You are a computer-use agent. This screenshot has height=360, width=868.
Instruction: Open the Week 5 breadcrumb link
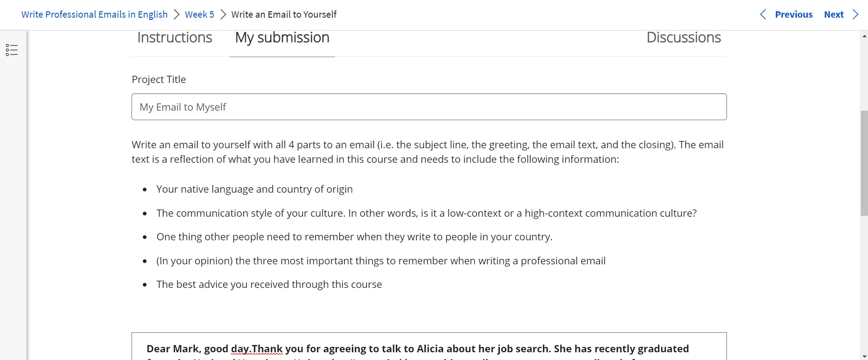(199, 14)
